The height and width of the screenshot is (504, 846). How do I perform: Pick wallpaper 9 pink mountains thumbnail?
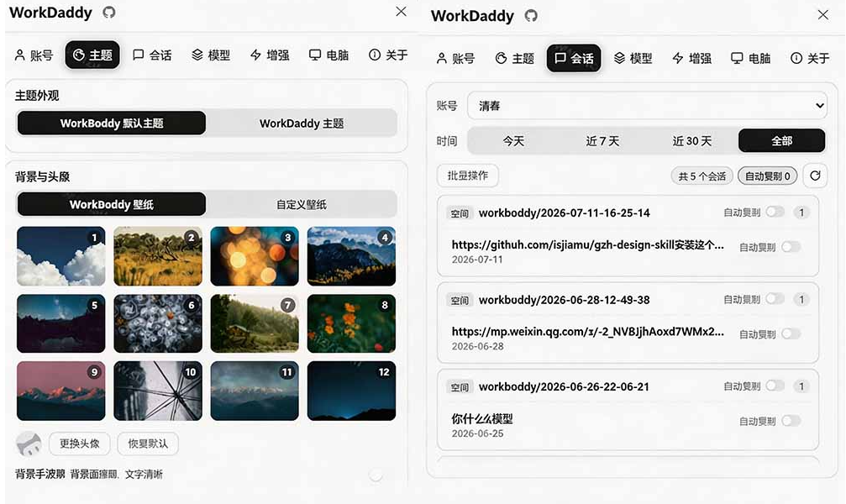pos(61,391)
